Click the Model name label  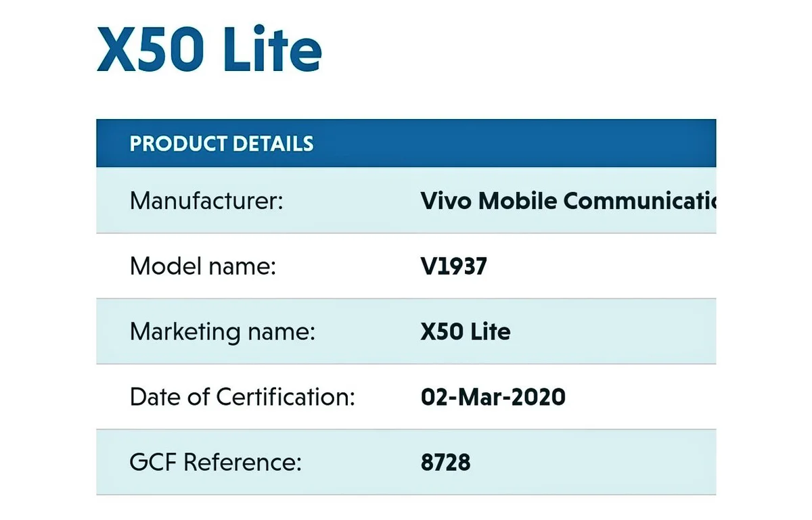203,266
